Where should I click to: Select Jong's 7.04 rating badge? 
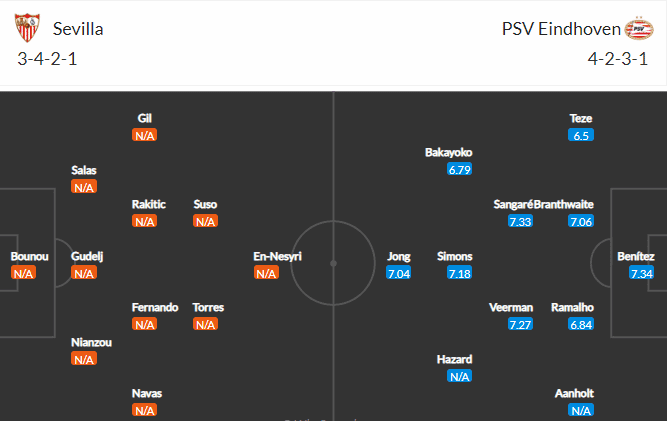coord(399,273)
